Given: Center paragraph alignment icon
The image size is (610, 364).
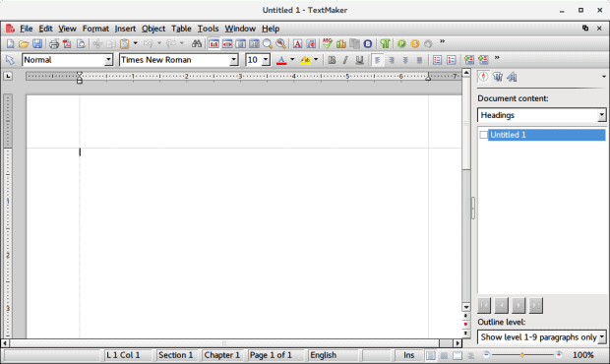Looking at the screenshot, I should pos(405,60).
